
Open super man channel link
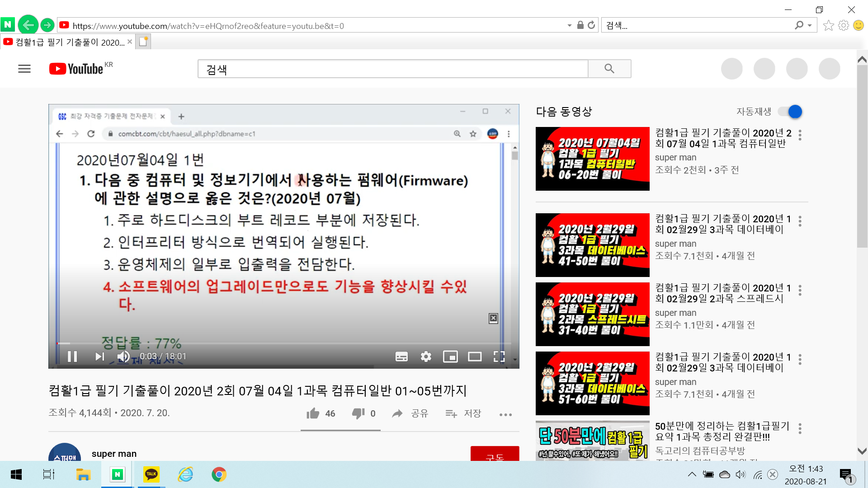tap(114, 454)
